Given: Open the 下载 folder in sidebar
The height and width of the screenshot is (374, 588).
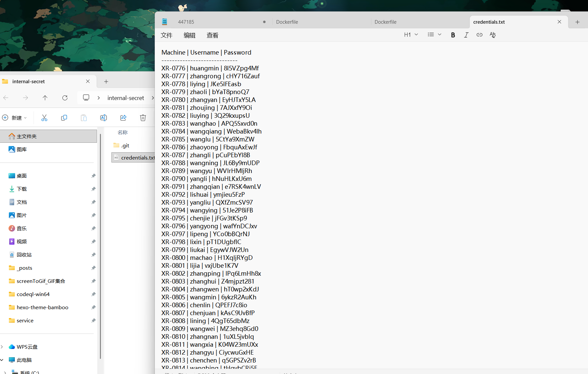Looking at the screenshot, I should click(22, 189).
